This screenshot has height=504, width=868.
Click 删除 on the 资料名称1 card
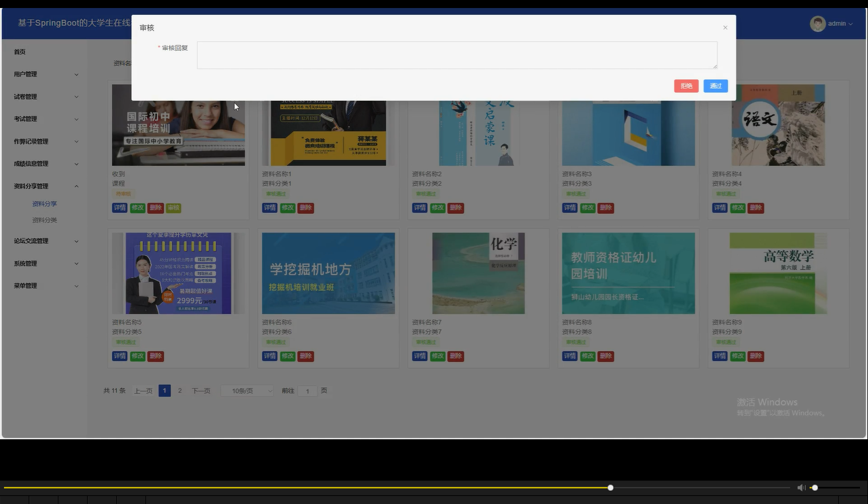[306, 208]
